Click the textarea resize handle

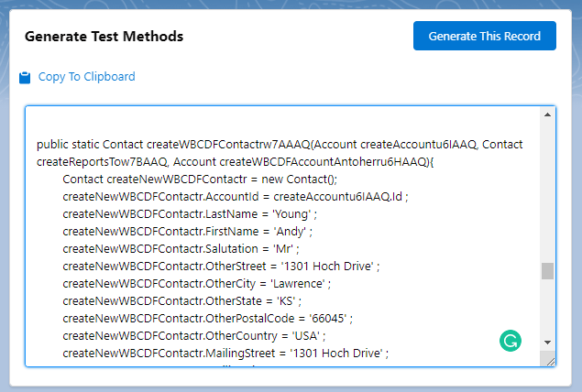pyautogui.click(x=549, y=360)
